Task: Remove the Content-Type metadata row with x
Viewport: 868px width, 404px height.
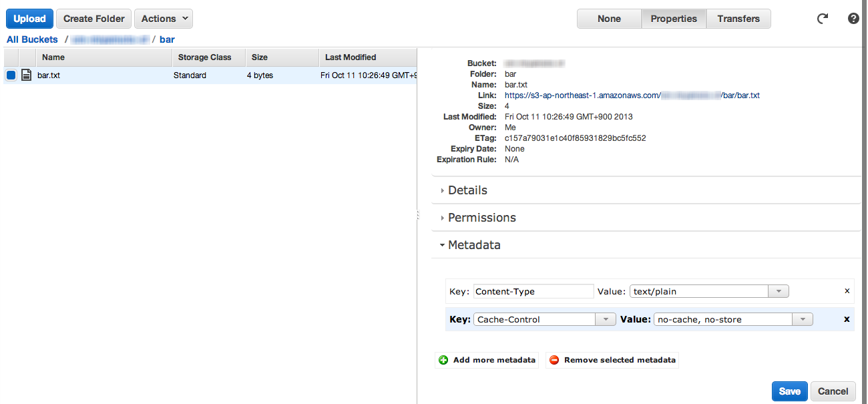Action: [x=847, y=291]
